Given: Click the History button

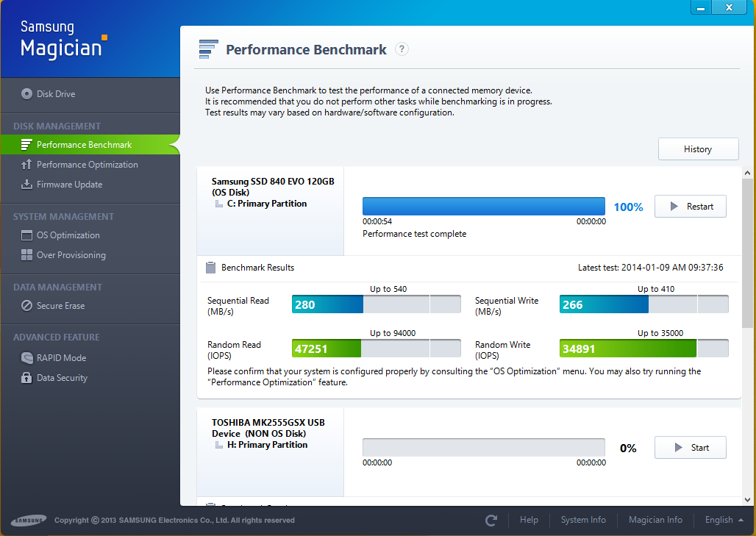Looking at the screenshot, I should [698, 149].
